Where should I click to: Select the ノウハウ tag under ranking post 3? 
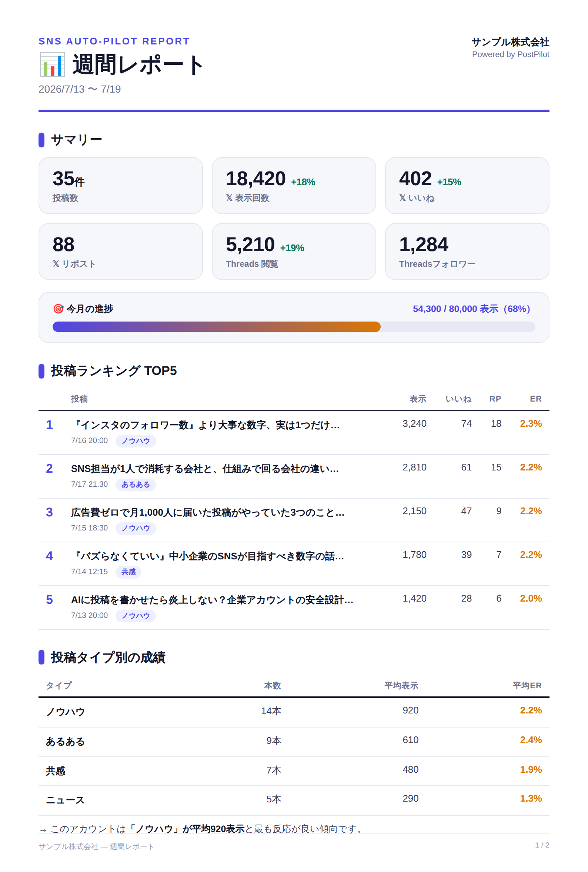click(136, 528)
